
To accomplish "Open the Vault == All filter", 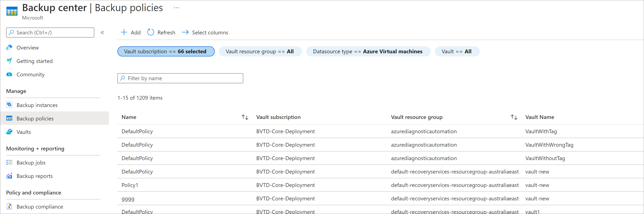I will click(x=457, y=51).
